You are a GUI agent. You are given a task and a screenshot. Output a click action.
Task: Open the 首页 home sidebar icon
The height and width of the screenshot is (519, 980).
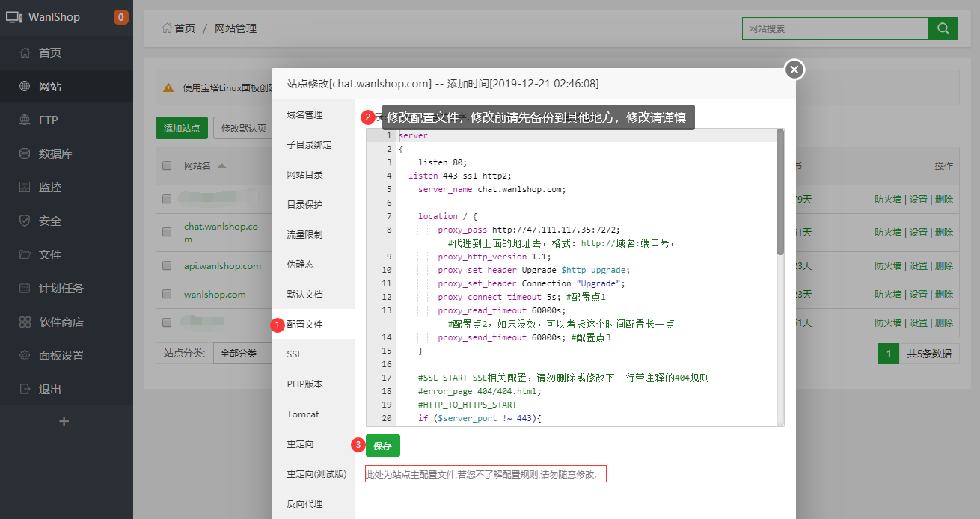pyautogui.click(x=25, y=52)
